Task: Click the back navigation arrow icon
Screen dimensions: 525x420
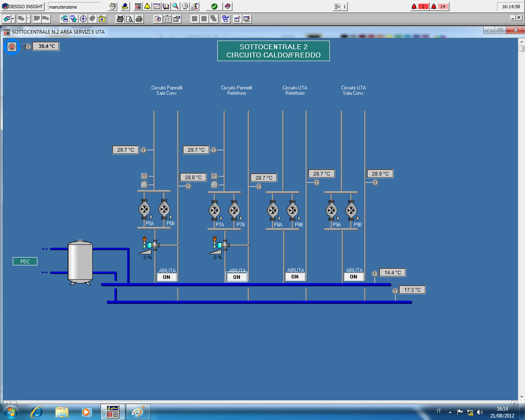Action: point(7,19)
